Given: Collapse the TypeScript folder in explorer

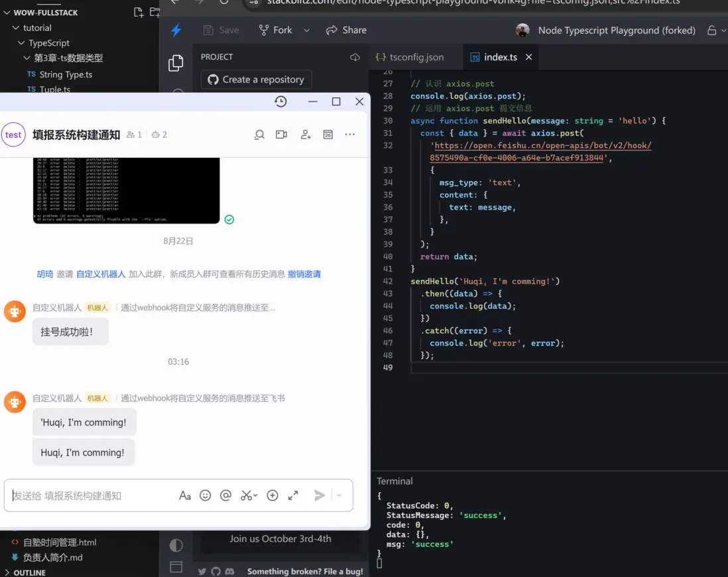Looking at the screenshot, I should point(22,43).
